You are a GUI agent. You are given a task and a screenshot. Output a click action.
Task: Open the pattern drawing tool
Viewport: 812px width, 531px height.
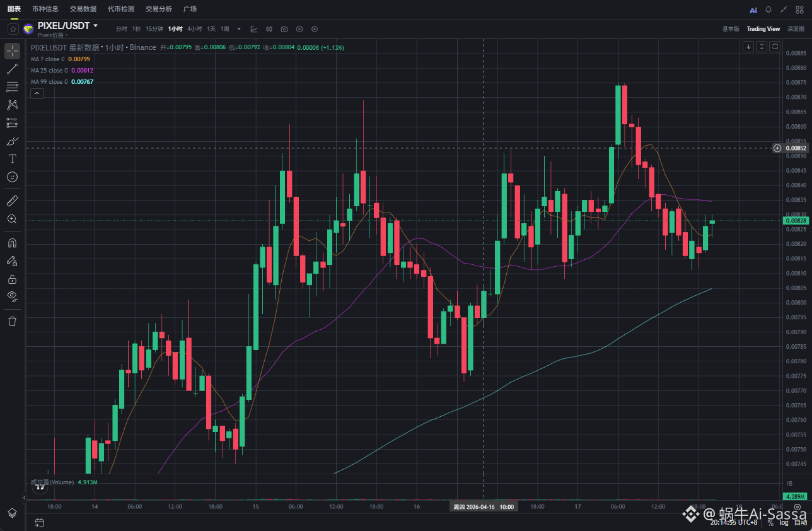[x=12, y=105]
